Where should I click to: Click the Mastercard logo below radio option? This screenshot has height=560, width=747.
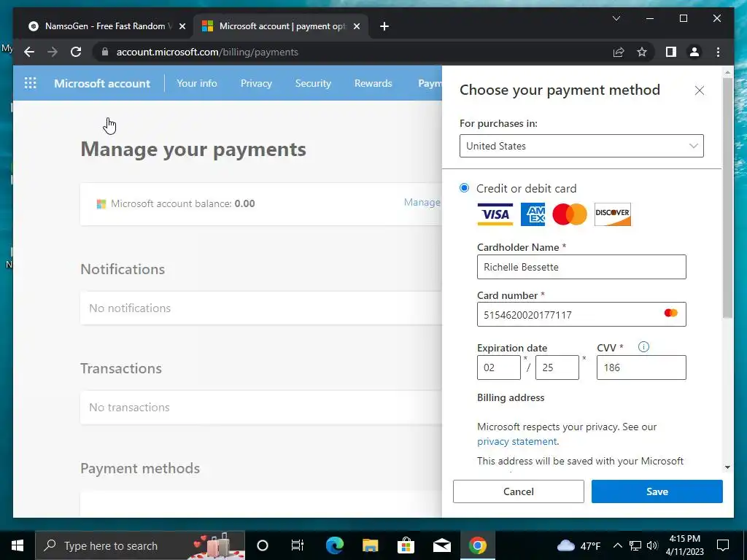[x=570, y=214]
